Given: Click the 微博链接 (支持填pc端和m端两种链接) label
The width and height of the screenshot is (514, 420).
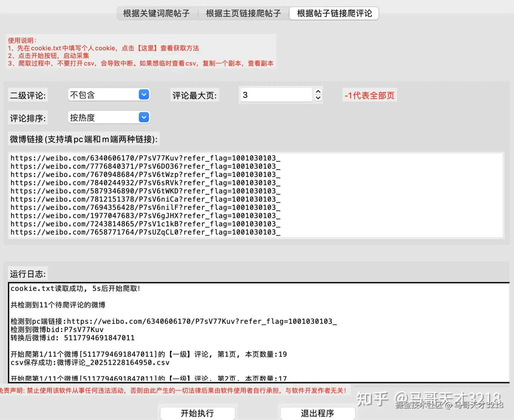Looking at the screenshot, I should click(84, 139).
